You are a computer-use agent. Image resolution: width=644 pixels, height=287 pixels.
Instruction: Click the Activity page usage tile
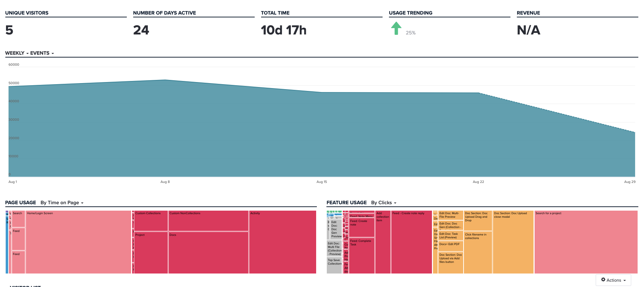(x=282, y=242)
